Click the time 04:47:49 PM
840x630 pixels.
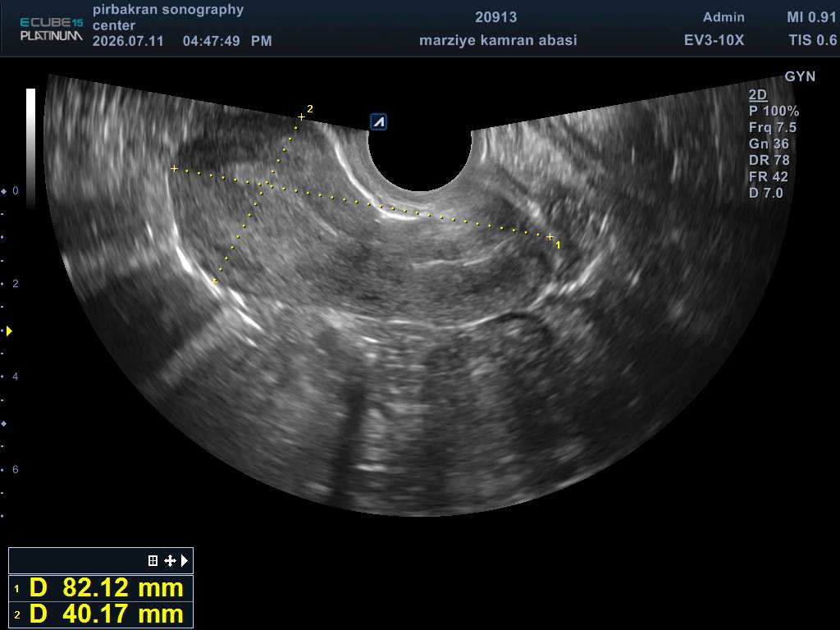pyautogui.click(x=227, y=41)
